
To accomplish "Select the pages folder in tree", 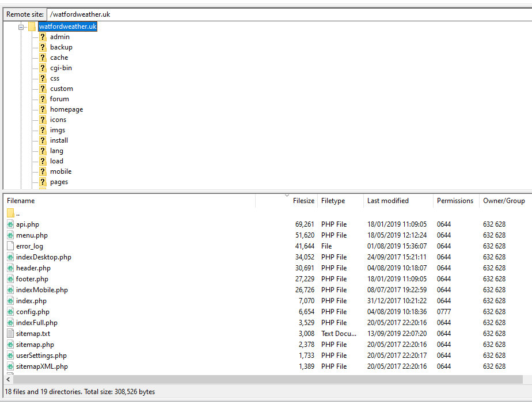I will click(x=59, y=182).
